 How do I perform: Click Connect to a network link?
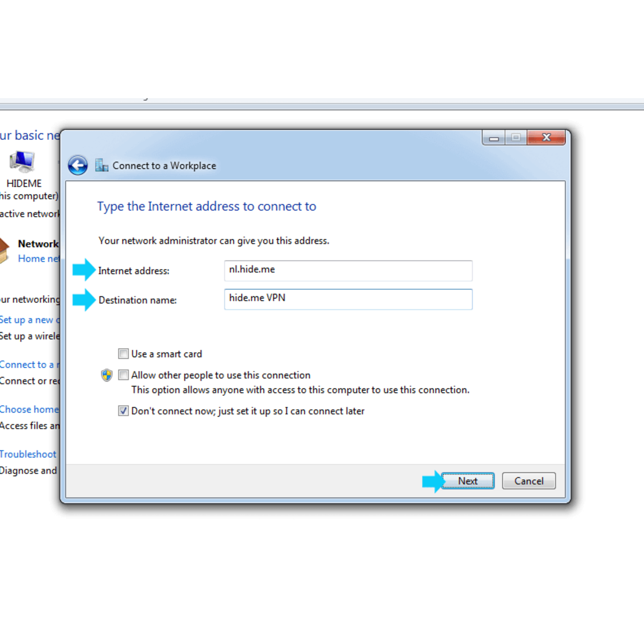pos(29,365)
